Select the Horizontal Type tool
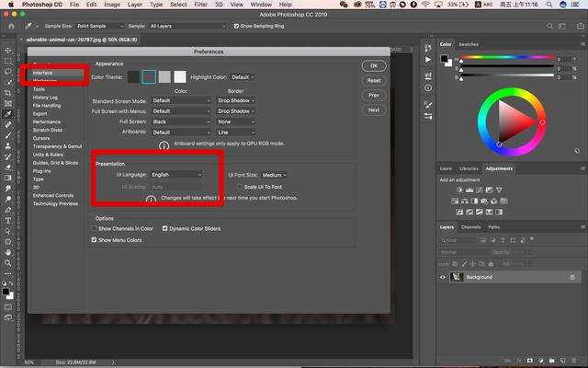This screenshot has height=368, width=588. click(x=8, y=221)
